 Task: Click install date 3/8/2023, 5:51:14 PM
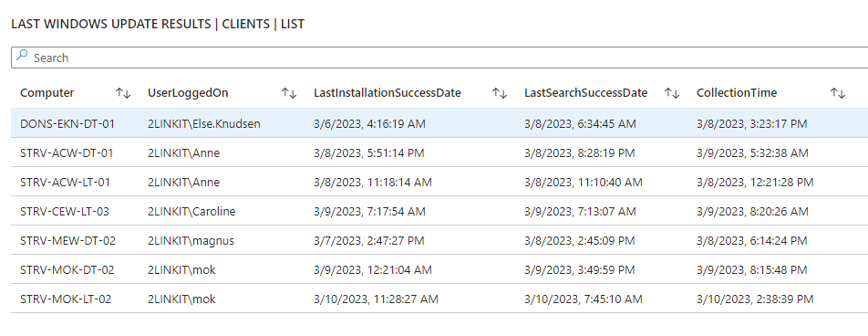pyautogui.click(x=369, y=153)
